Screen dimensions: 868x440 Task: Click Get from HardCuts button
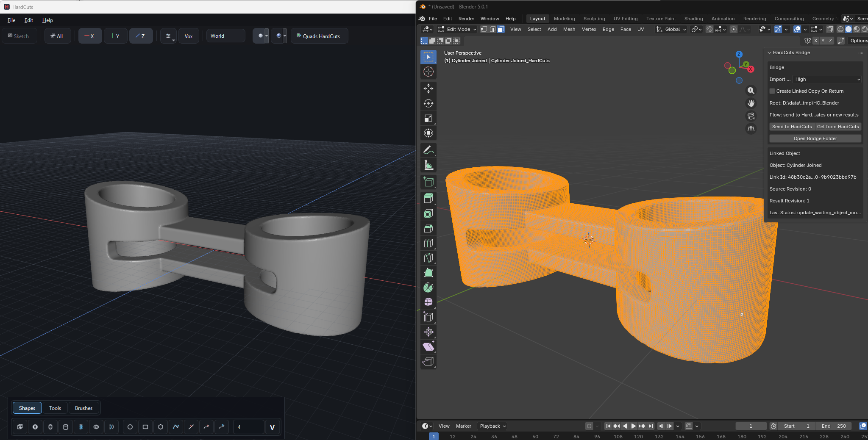[838, 127]
